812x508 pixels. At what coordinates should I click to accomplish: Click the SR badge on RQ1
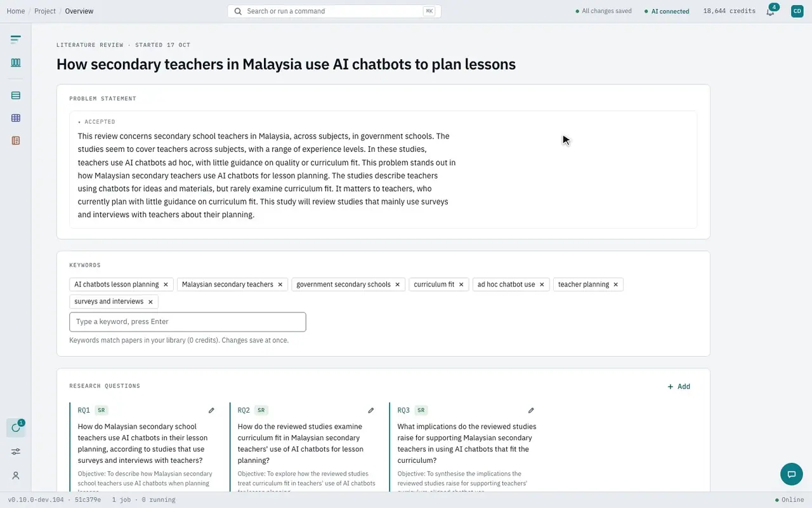click(x=101, y=410)
